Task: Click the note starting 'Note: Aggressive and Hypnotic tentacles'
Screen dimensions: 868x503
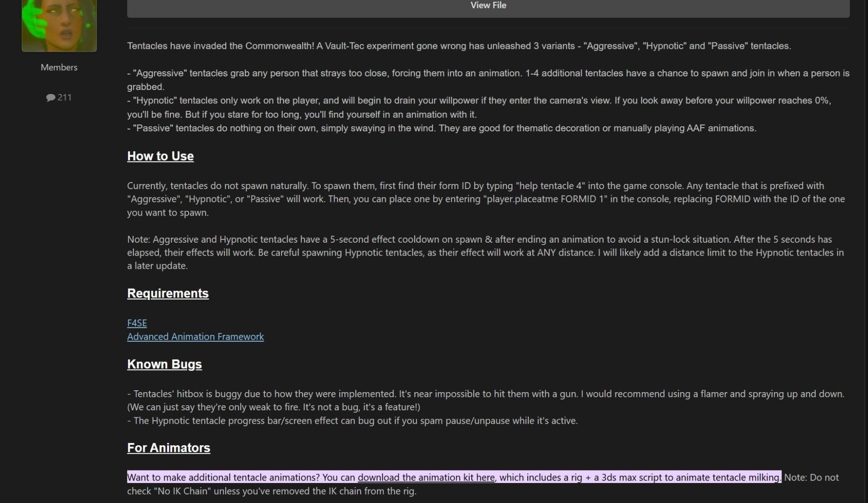Action: pyautogui.click(x=485, y=252)
